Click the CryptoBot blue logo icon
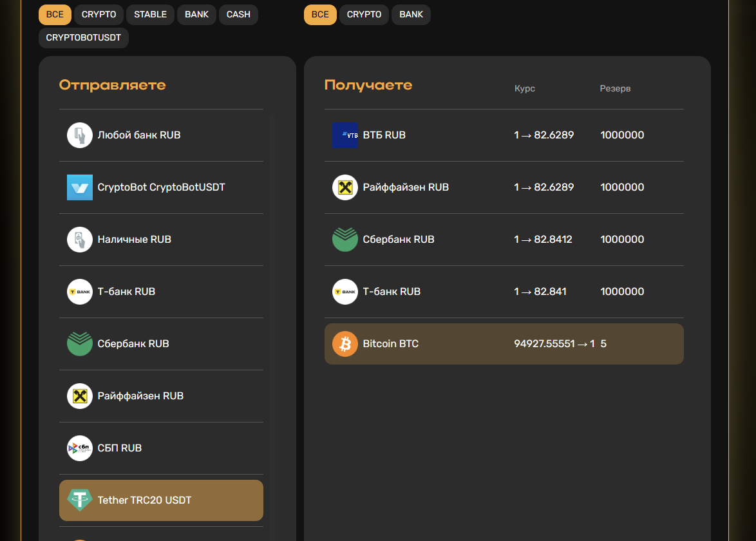The image size is (756, 541). (80, 187)
